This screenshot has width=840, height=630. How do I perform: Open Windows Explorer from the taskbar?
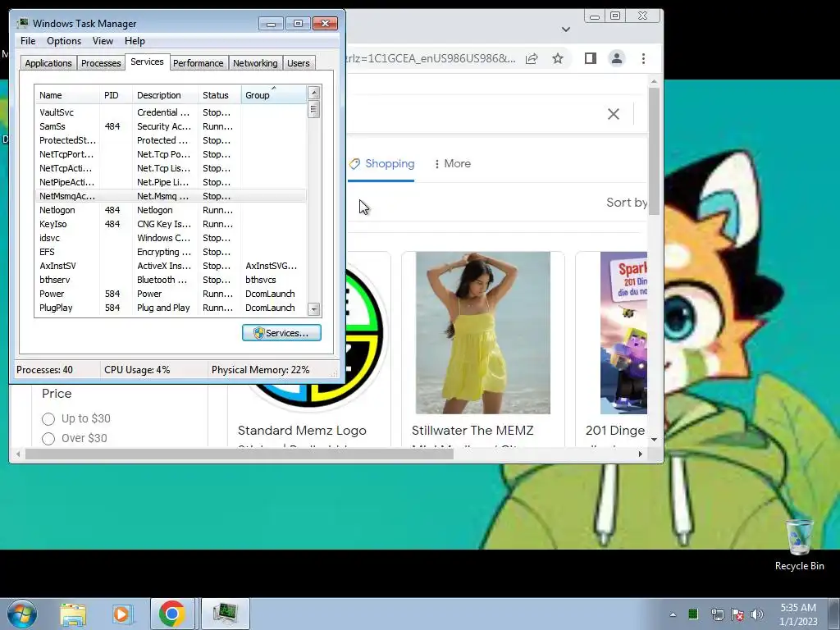coord(73,614)
